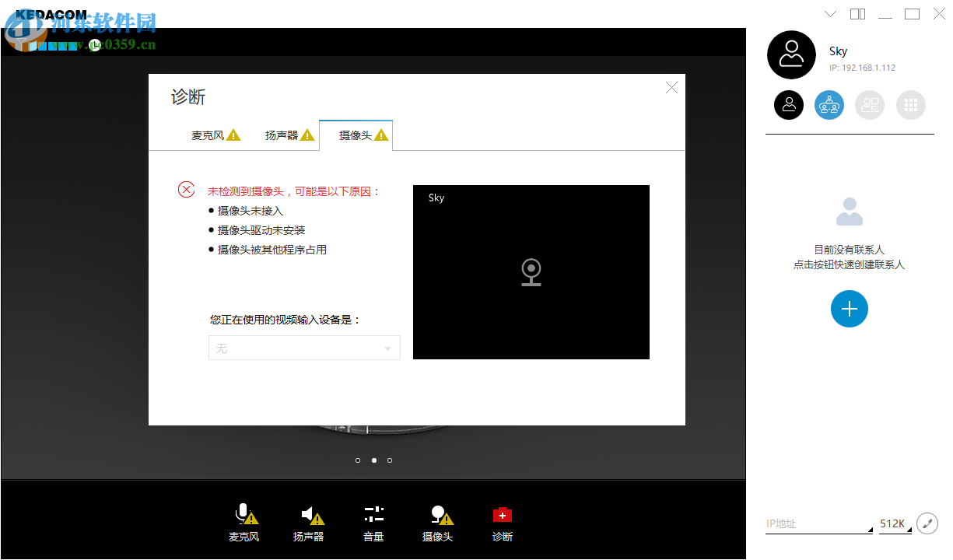The image size is (953, 560).
Task: Open the 麦克风 microphone control in bottom toolbar
Action: [244, 523]
